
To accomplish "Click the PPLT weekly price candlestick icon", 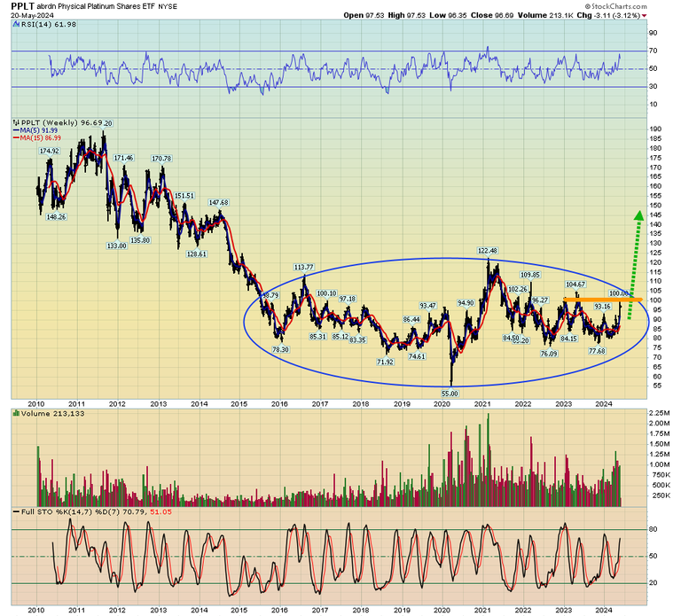I will 15,122.
